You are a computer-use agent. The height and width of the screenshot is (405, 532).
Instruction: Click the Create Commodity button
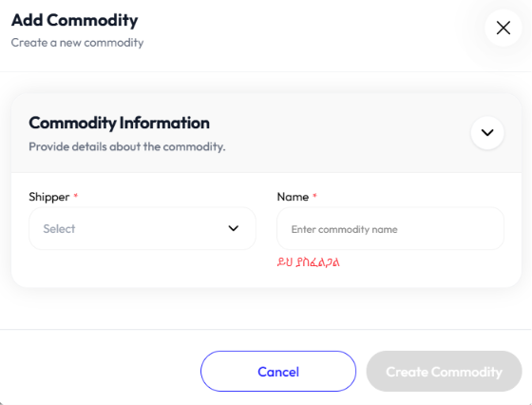(444, 372)
